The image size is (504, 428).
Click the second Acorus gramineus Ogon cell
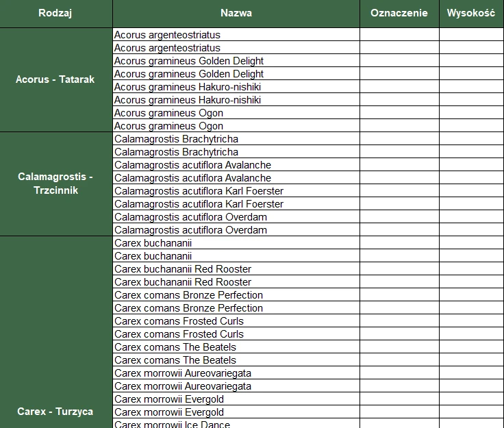coord(236,125)
